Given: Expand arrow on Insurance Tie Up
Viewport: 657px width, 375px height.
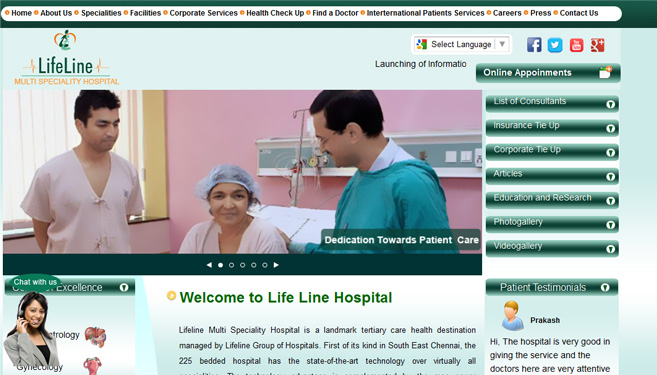Looking at the screenshot, I should point(610,129).
